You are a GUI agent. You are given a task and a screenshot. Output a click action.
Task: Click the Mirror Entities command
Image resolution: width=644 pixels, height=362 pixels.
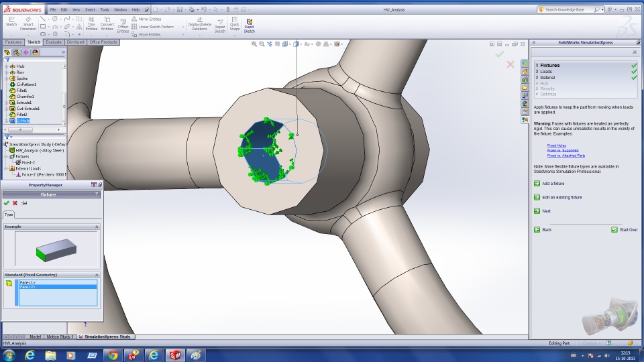pyautogui.click(x=147, y=19)
